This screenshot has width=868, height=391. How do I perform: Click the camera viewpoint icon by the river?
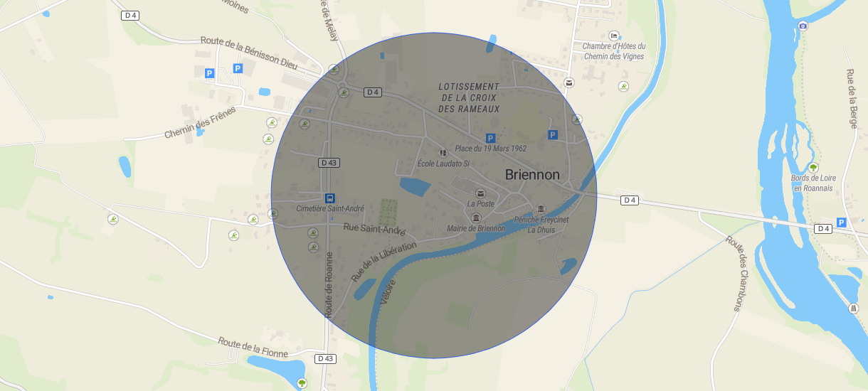pos(803,26)
